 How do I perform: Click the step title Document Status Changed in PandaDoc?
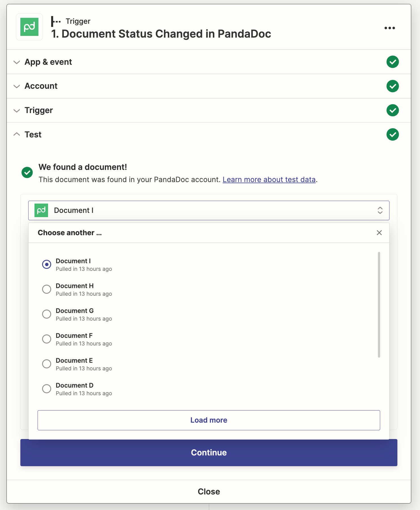click(161, 34)
